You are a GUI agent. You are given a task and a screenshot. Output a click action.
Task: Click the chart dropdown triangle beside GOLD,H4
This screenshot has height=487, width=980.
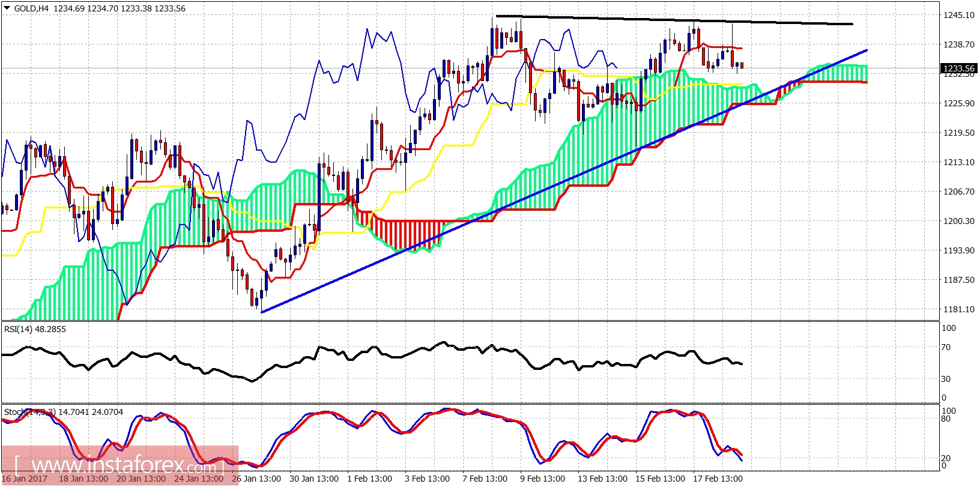click(7, 8)
